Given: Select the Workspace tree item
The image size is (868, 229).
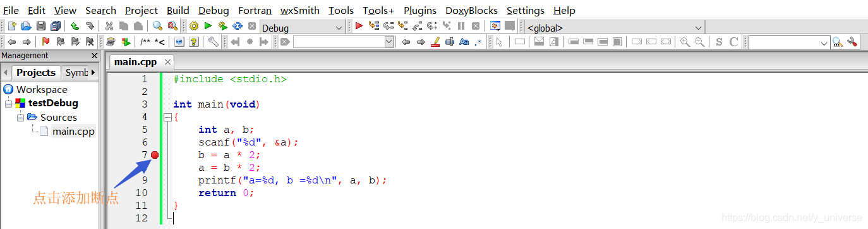Looking at the screenshot, I should (42, 89).
